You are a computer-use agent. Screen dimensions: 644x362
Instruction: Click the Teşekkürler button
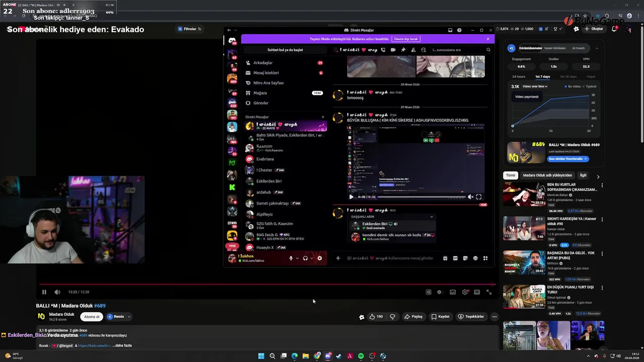coord(471,317)
